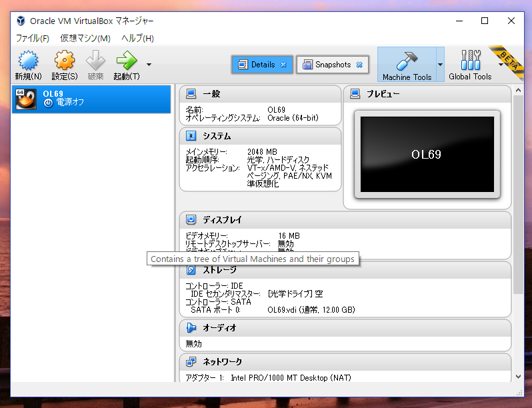Select the Details tab button
Viewport: 532px width, 408px height.
coord(262,65)
